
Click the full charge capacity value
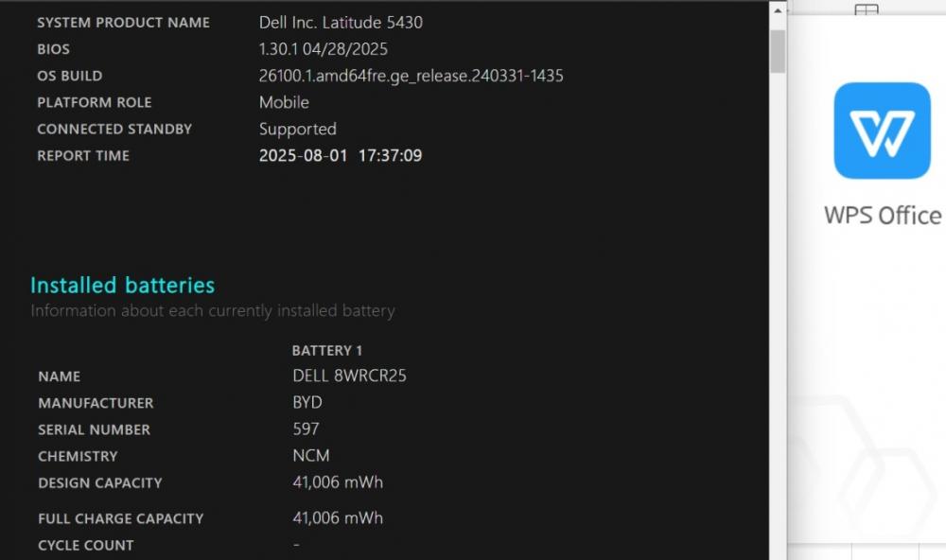pos(338,517)
